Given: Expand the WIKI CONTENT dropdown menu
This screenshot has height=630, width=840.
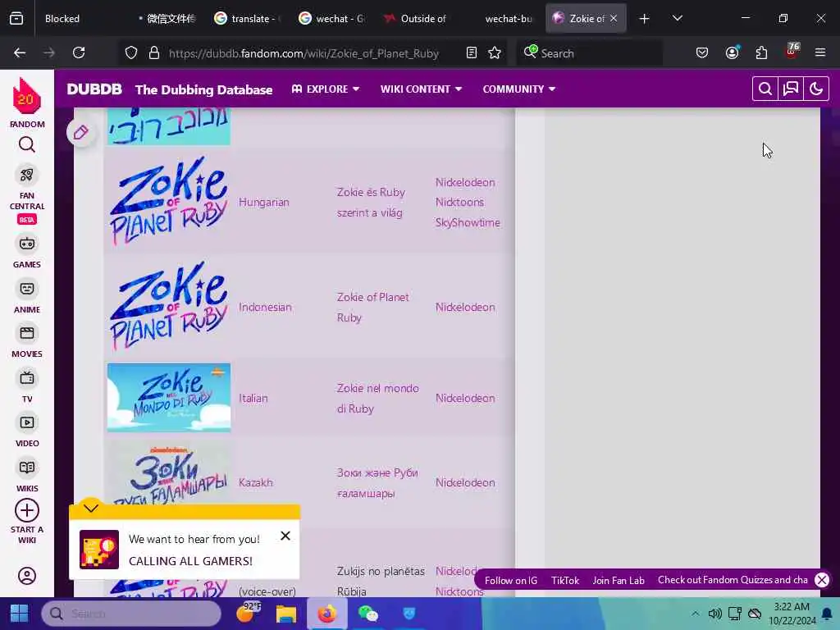Looking at the screenshot, I should pyautogui.click(x=421, y=89).
